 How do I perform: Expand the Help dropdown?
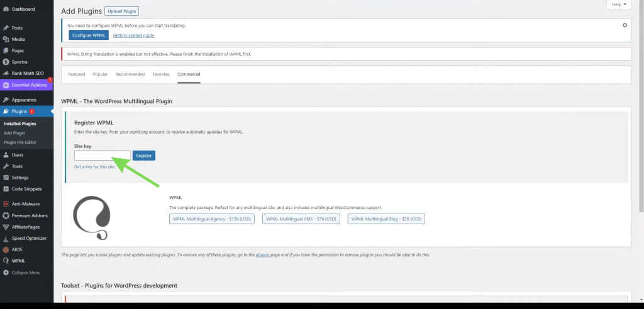click(619, 4)
